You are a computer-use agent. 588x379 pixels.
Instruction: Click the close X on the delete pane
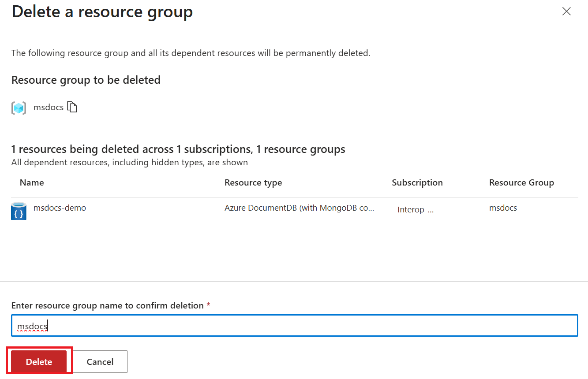[x=566, y=11]
